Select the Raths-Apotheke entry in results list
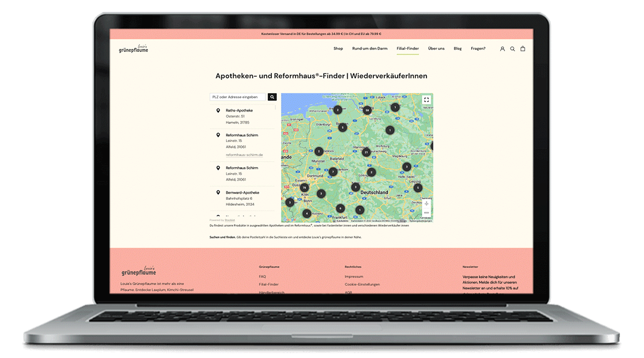 pyautogui.click(x=239, y=110)
